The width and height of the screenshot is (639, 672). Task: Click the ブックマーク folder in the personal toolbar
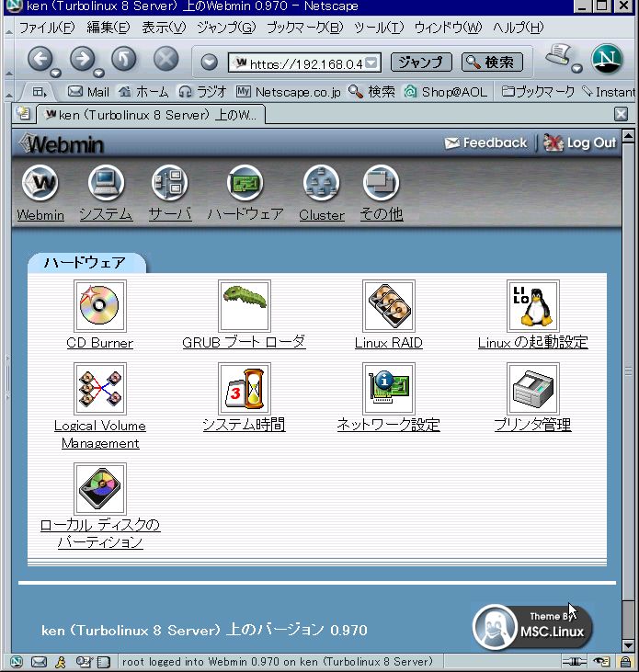pyautogui.click(x=538, y=92)
